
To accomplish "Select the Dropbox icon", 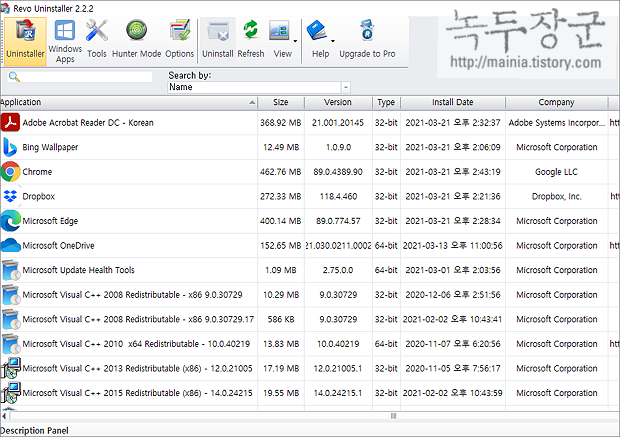I will [x=10, y=196].
